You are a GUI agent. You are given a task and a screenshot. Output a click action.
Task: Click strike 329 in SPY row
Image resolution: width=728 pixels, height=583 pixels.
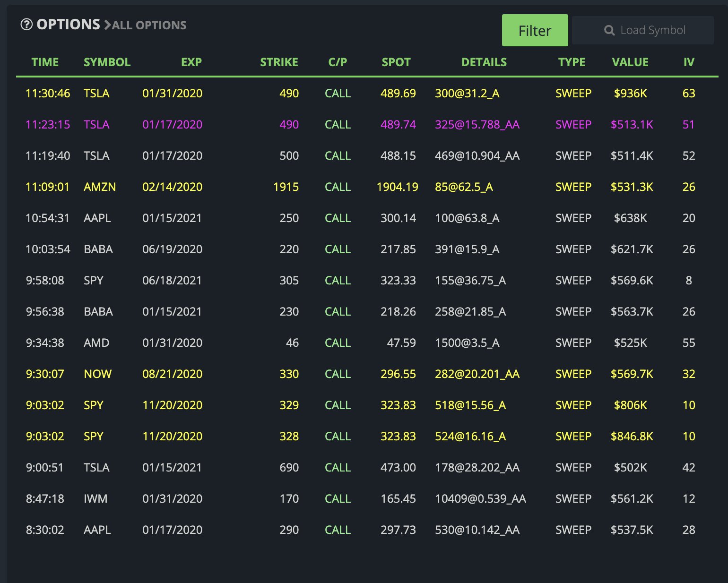pyautogui.click(x=289, y=405)
